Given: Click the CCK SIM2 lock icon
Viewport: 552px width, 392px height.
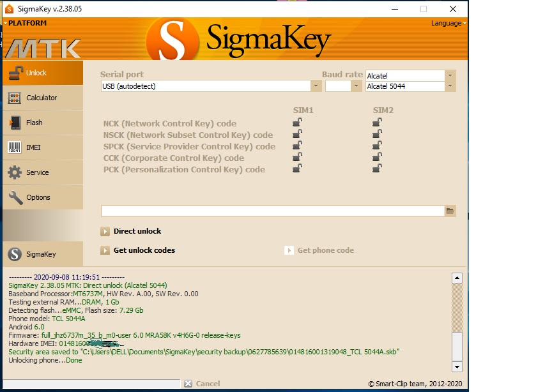Looking at the screenshot, I should click(377, 157).
